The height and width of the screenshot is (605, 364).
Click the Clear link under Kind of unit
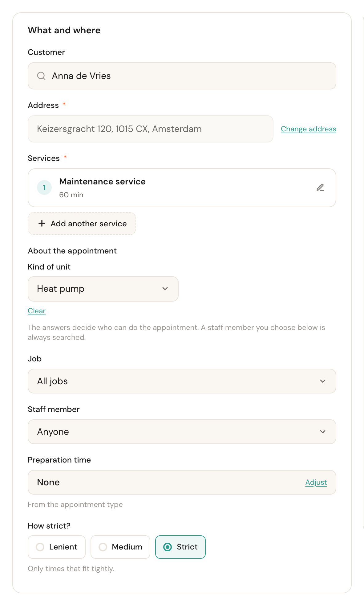tap(37, 311)
